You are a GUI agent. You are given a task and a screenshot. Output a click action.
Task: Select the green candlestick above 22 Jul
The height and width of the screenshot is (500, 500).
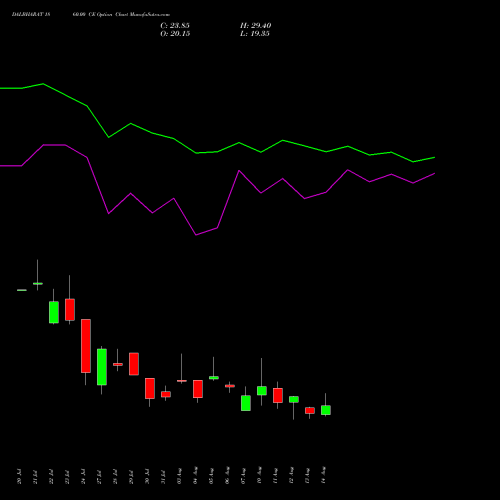54,312
